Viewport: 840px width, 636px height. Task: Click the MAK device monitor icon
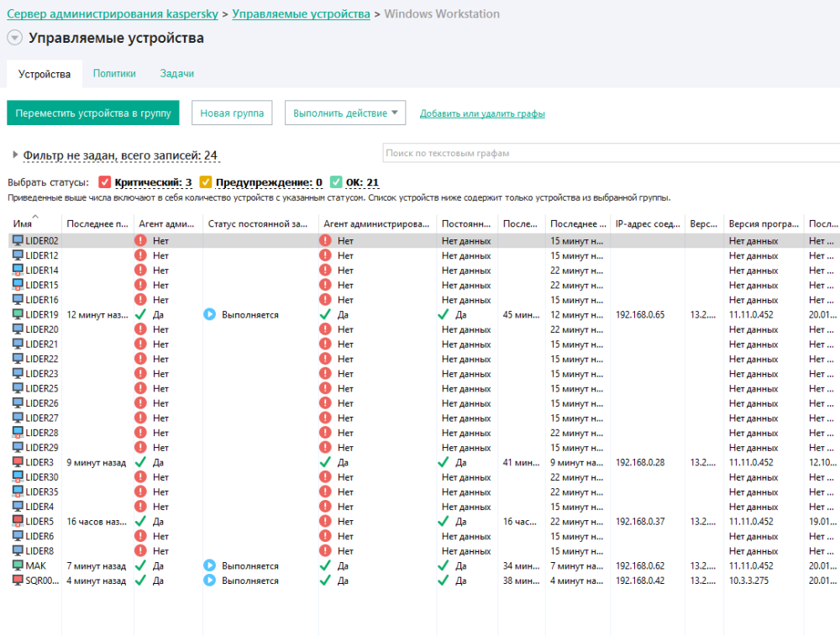tap(18, 565)
